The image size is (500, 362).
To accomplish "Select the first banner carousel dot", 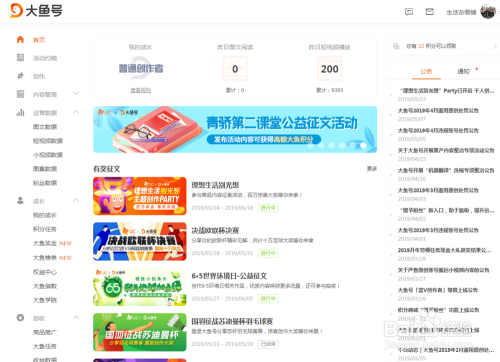I will click(x=310, y=145).
